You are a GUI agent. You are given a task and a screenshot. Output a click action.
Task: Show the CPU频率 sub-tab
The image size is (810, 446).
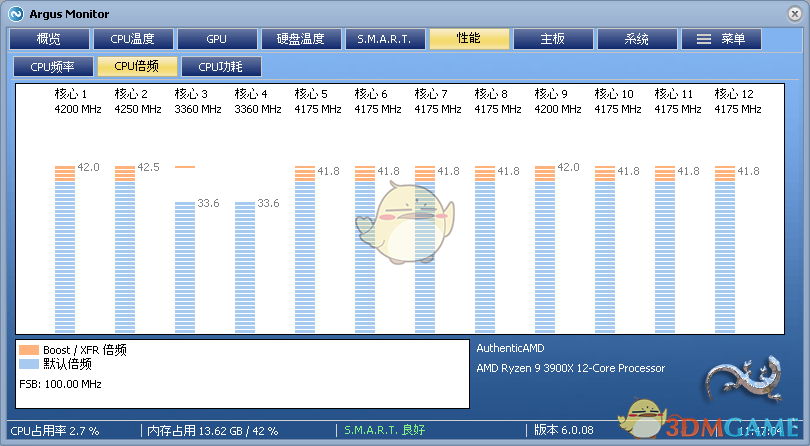pyautogui.click(x=53, y=66)
